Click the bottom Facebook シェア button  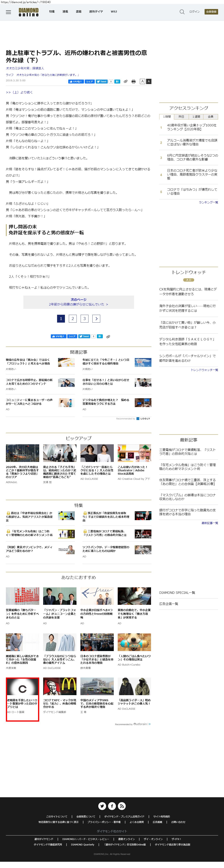tap(72, 336)
